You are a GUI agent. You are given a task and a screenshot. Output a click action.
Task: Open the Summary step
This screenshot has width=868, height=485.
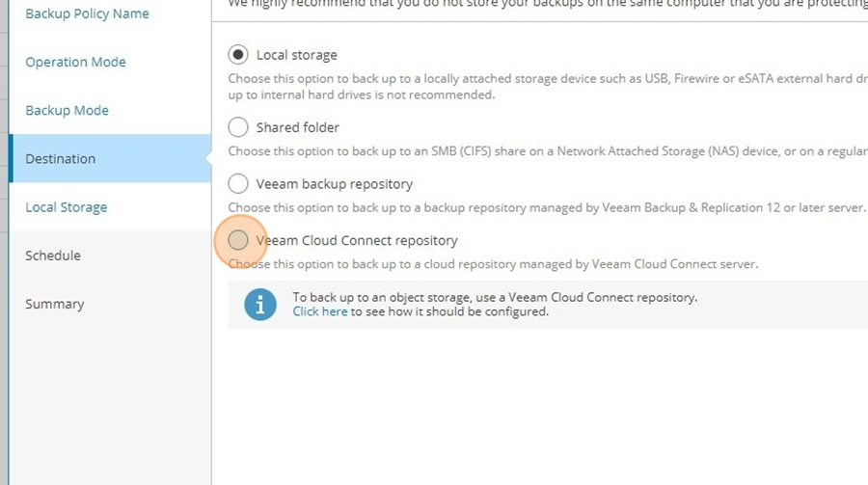[x=55, y=304]
